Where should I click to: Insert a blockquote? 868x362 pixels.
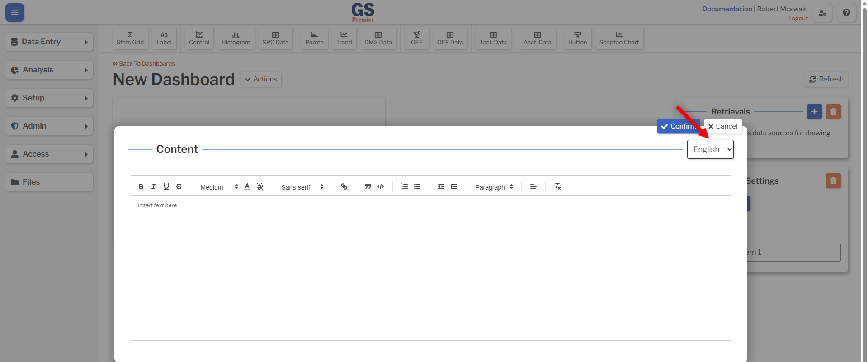[368, 186]
